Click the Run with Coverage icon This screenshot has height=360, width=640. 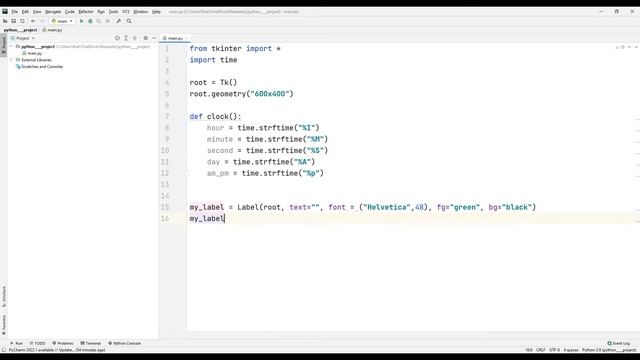99,21
